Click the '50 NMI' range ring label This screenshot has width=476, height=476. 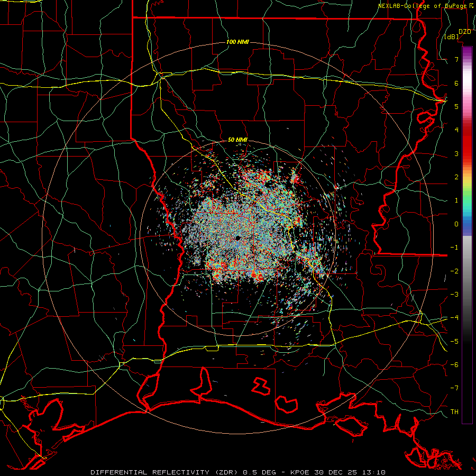coord(237,140)
